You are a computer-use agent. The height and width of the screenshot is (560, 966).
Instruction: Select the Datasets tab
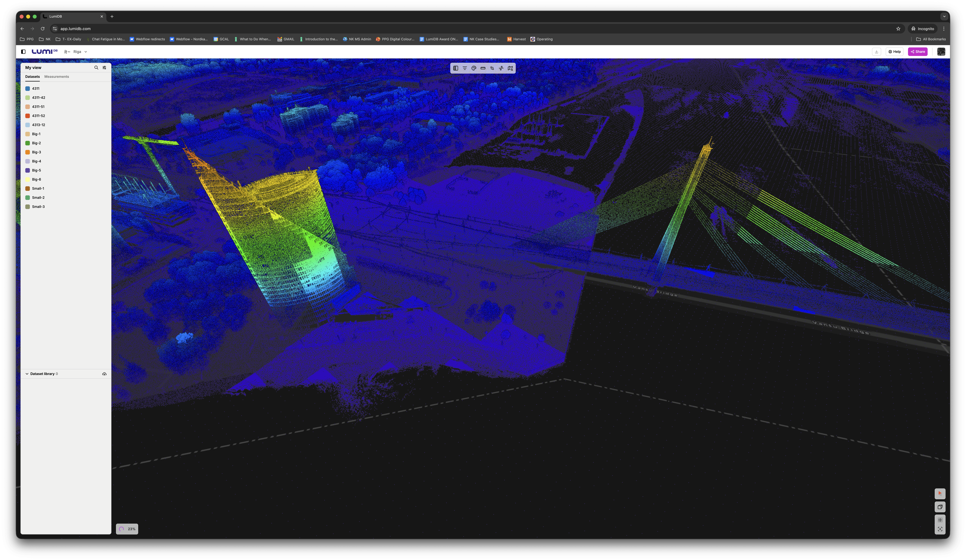(x=33, y=77)
